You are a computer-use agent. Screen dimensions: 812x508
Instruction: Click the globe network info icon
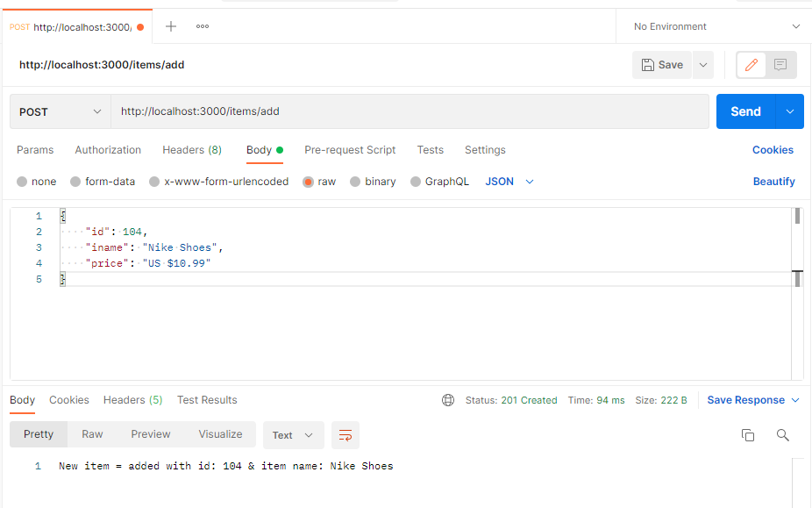448,400
